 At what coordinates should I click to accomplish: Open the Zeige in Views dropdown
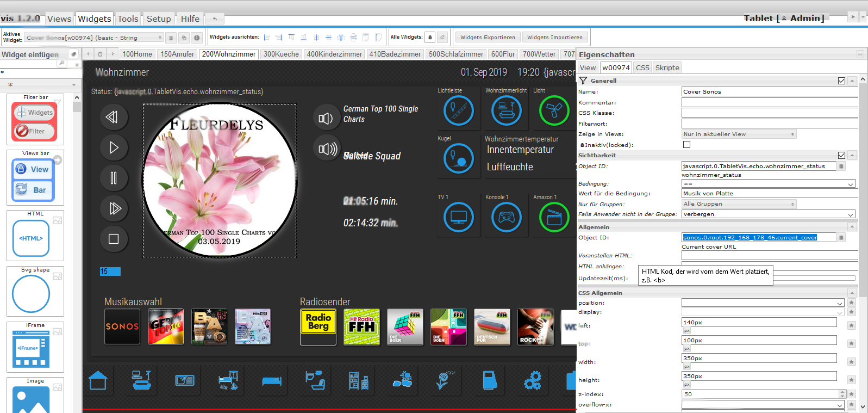point(739,134)
